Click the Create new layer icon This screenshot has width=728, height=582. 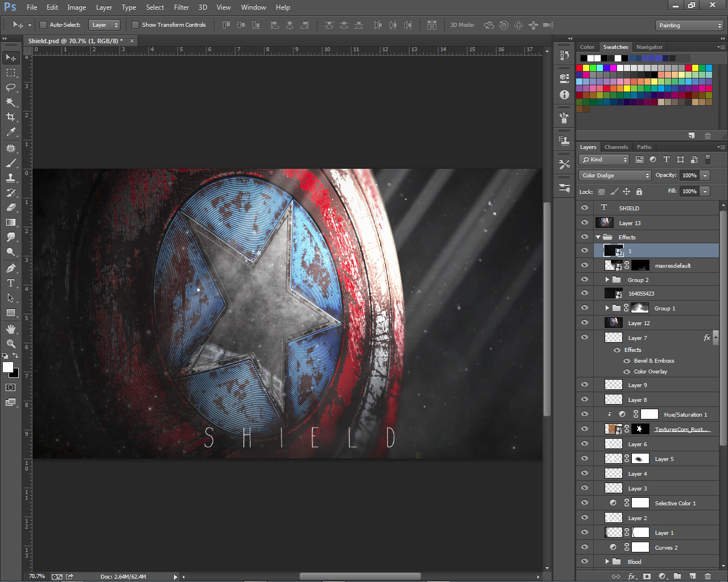click(693, 576)
